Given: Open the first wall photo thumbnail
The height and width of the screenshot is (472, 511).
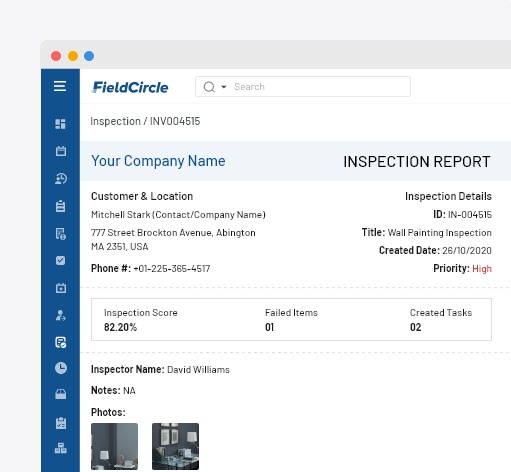Looking at the screenshot, I should [114, 446].
